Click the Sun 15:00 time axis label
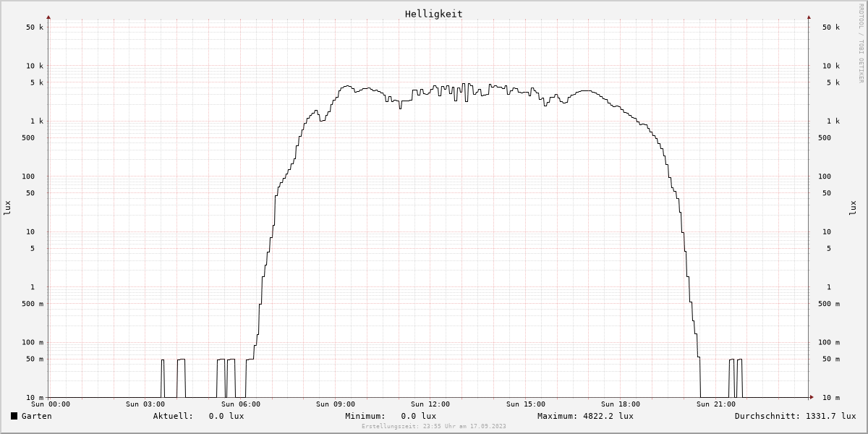 pos(526,404)
